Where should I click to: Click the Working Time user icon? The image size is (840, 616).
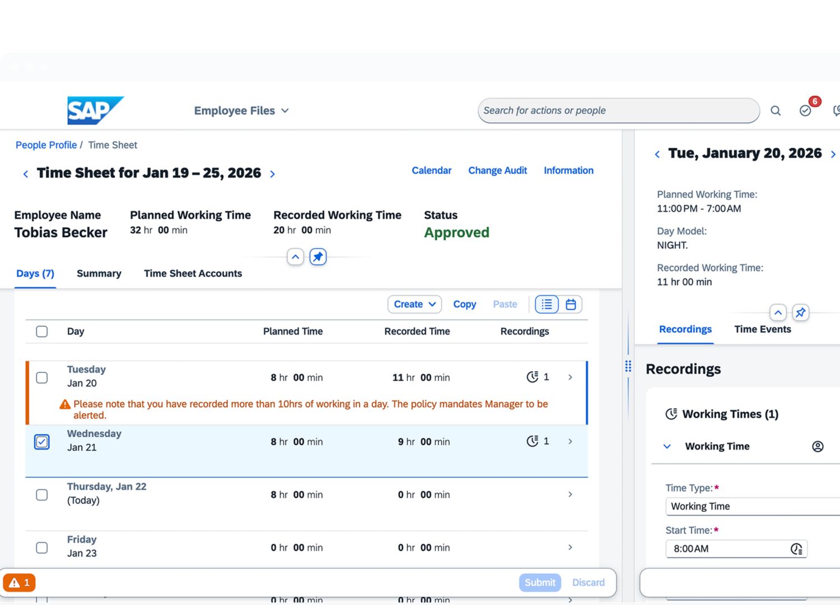click(818, 446)
